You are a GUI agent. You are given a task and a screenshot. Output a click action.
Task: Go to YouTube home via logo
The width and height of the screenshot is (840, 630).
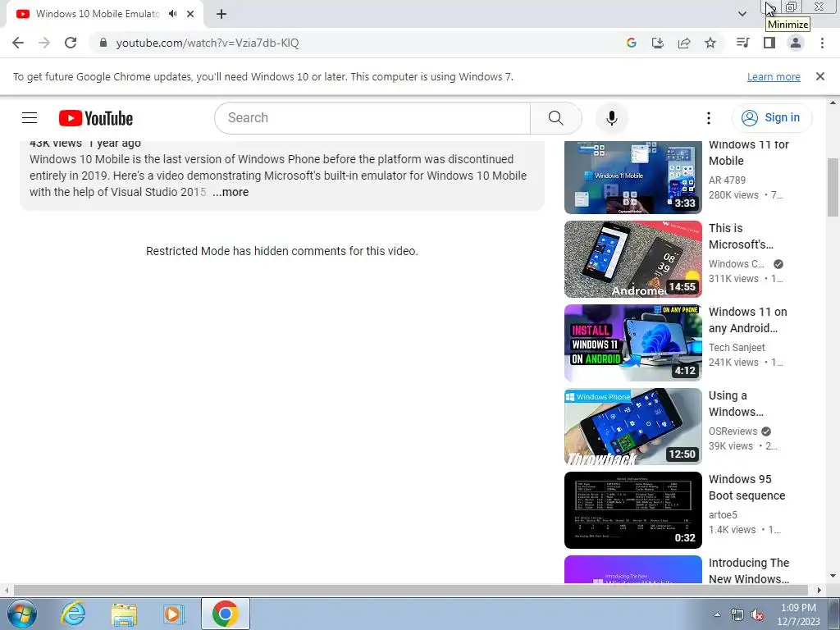[96, 118]
